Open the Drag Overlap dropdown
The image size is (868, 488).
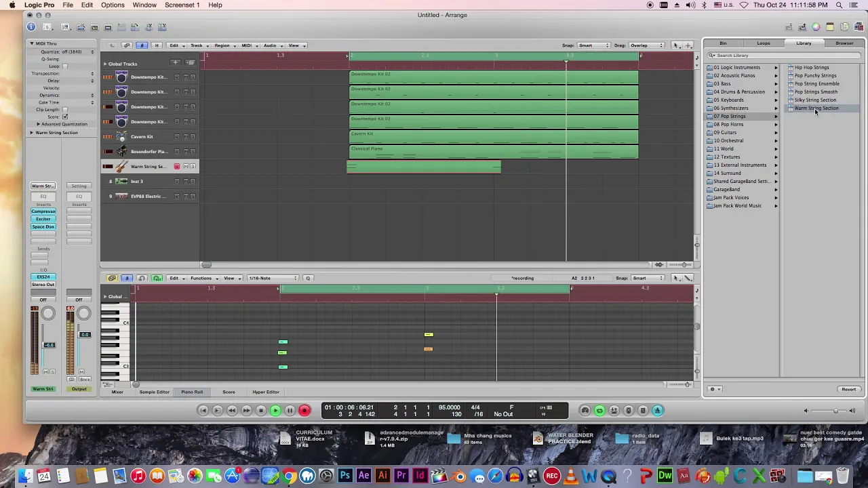647,45
